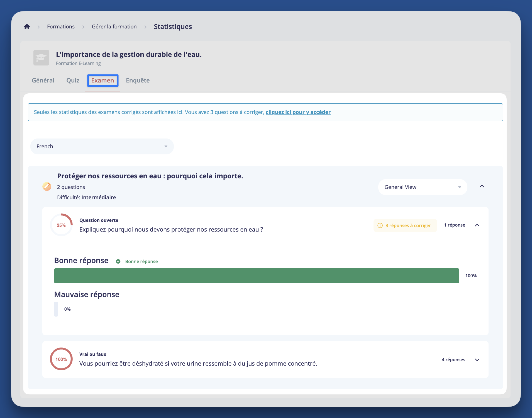Click the breadcrumb chevron after Formations
532x418 pixels.
coord(83,27)
